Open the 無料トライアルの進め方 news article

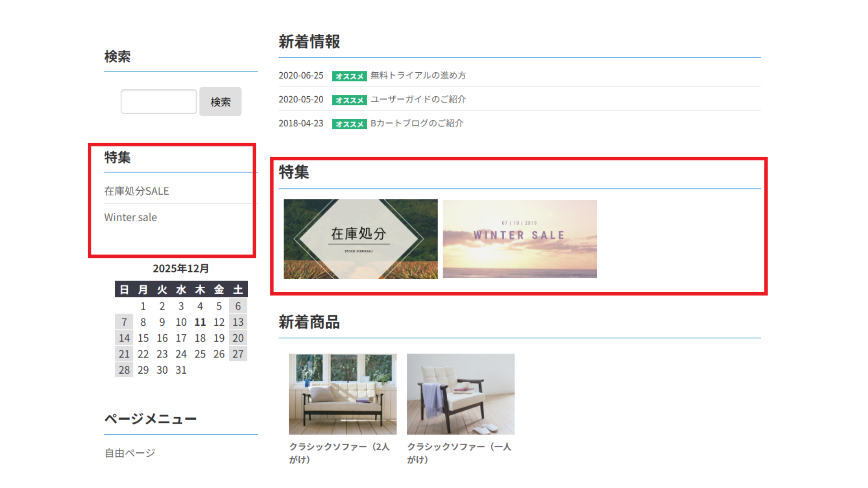click(x=418, y=75)
